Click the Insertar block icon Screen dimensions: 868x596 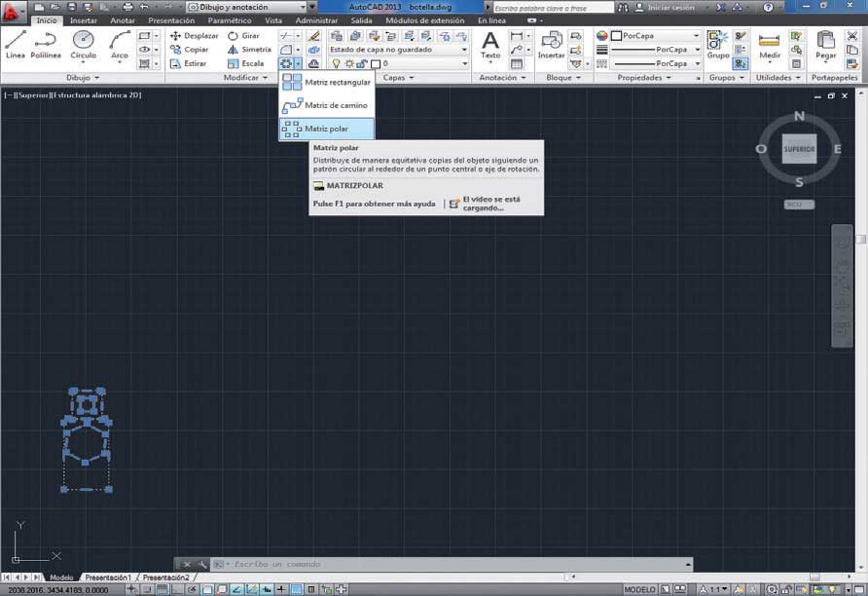(x=552, y=45)
